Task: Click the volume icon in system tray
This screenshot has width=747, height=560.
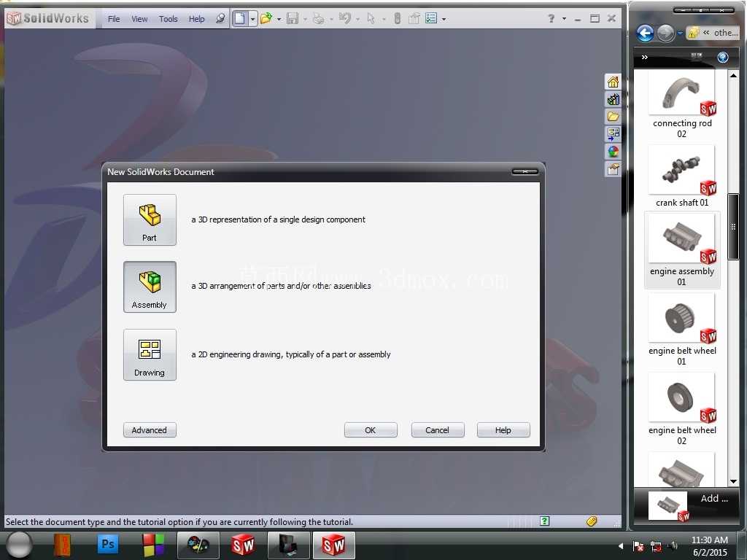Action: 673,545
